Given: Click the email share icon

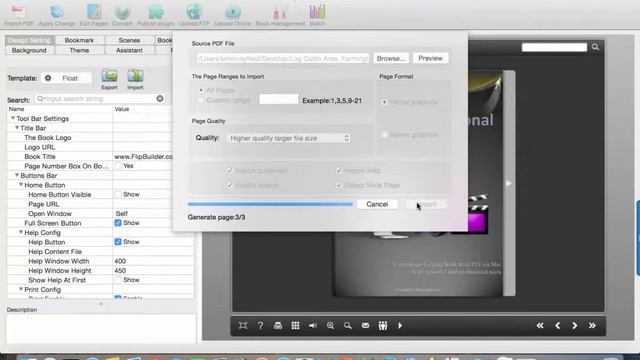Looking at the screenshot, I should pos(365,325).
